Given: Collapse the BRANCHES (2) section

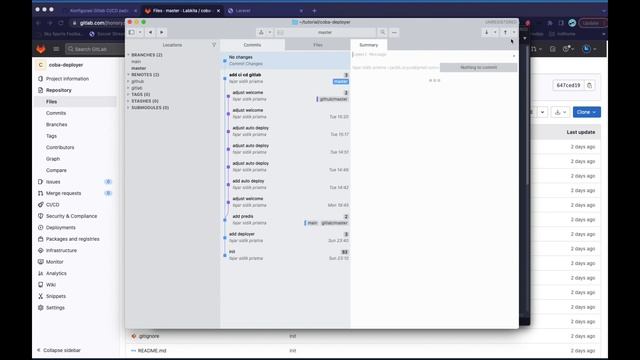Looking at the screenshot, I should 129,55.
